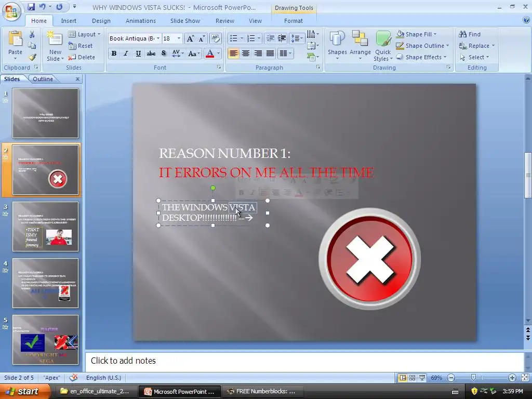The image size is (532, 399).
Task: Adjust the zoom slider handle
Action: tap(474, 377)
